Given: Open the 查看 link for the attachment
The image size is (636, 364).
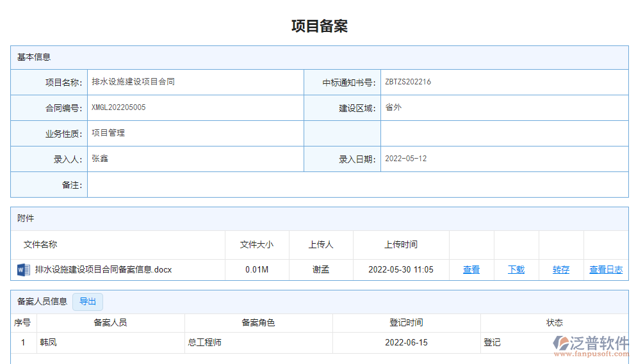Looking at the screenshot, I should coord(471,270).
